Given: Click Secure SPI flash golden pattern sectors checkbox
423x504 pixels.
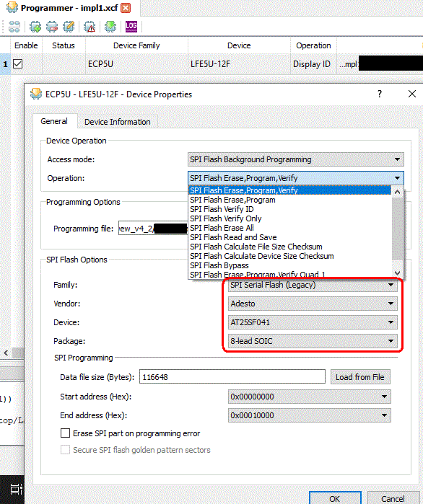Looking at the screenshot, I should (65, 450).
